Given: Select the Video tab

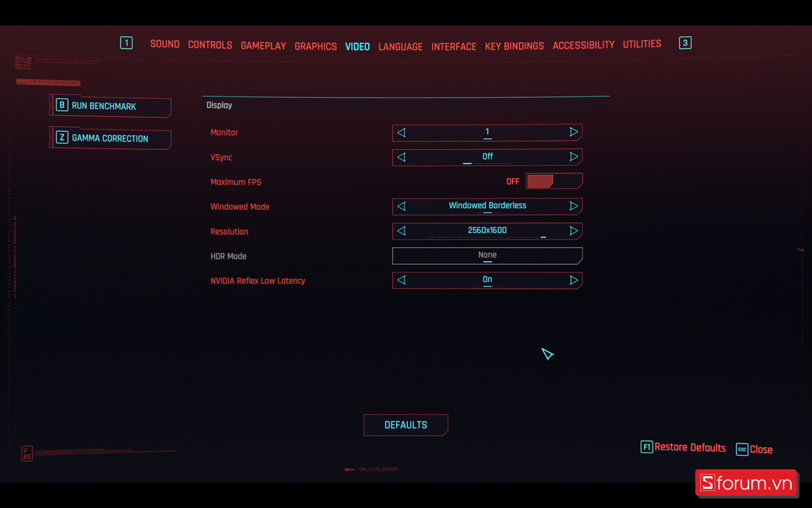Looking at the screenshot, I should pyautogui.click(x=357, y=47).
